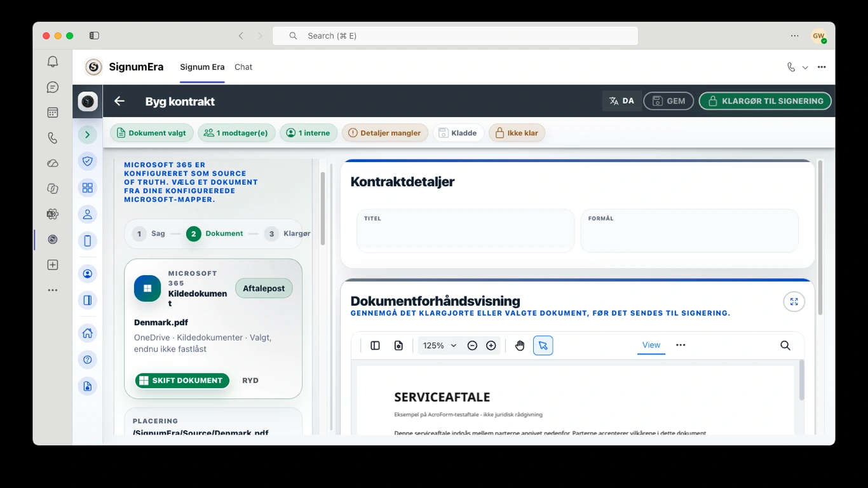
Task: Toggle the PDF viewer sidebar panel
Action: (375, 346)
